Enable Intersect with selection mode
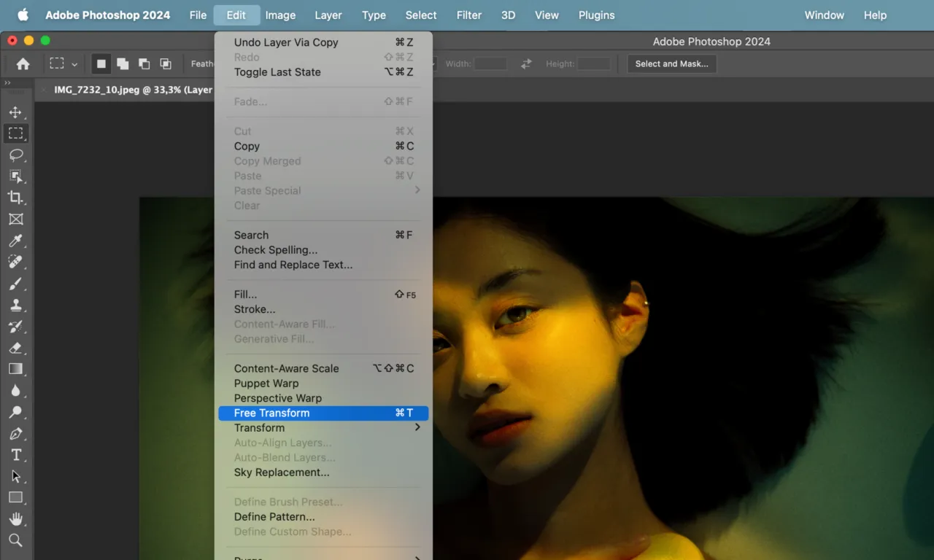 pyautogui.click(x=166, y=64)
